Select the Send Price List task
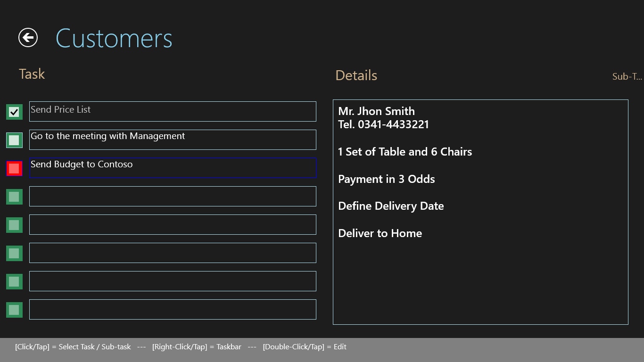 tap(172, 111)
